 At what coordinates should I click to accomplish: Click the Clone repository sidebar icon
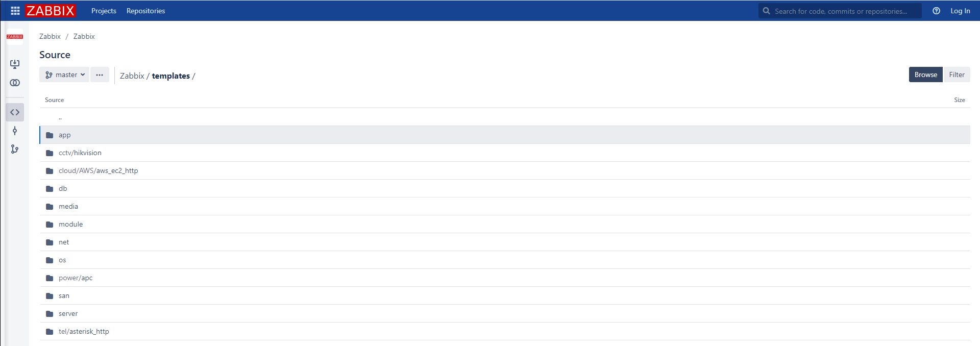[x=15, y=64]
